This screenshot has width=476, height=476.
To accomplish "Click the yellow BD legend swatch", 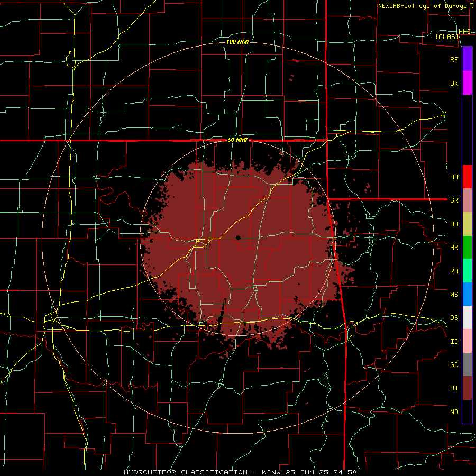I will pyautogui.click(x=467, y=224).
